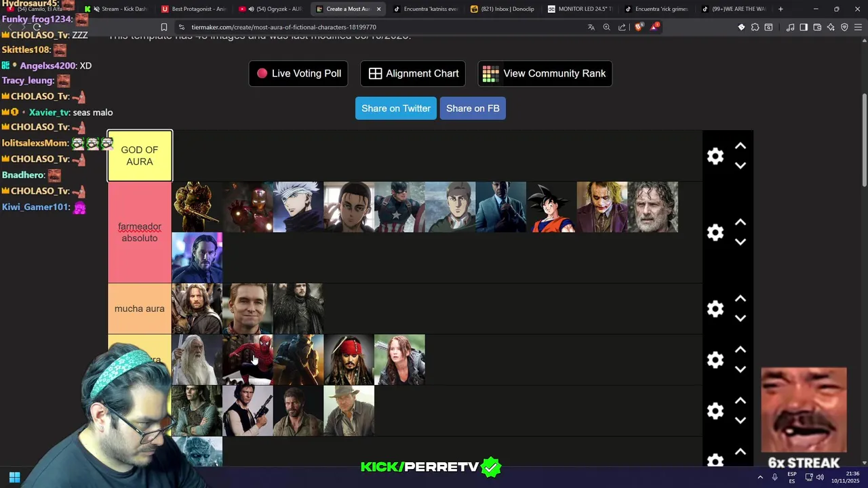Viewport: 868px width, 488px height.
Task: Switch to MONITOR LED 24.5 tab
Action: tap(581, 9)
